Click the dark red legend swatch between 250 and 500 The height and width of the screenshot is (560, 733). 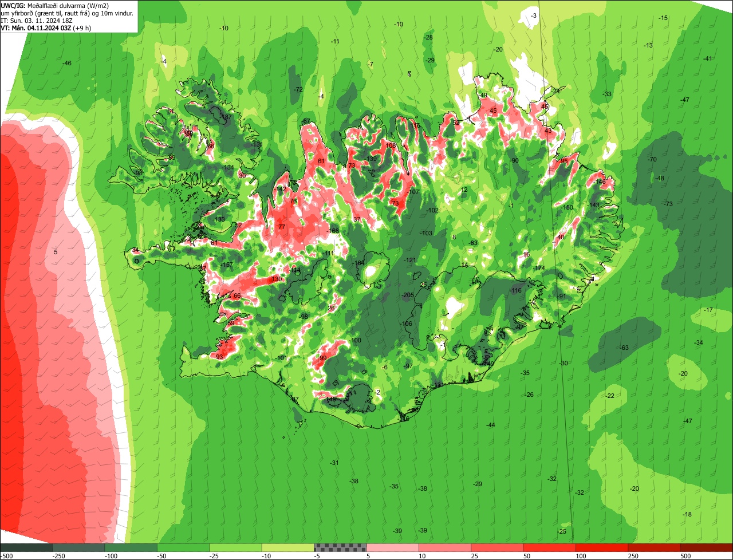655,547
